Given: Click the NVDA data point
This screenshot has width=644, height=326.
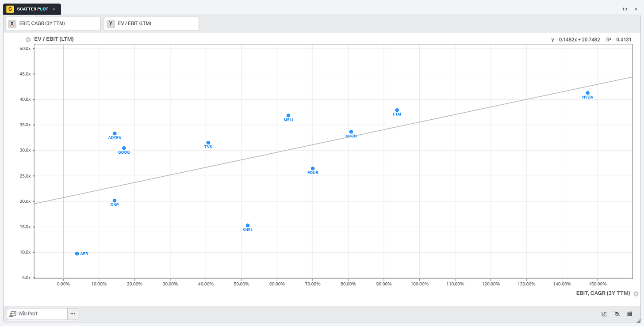Looking at the screenshot, I should coord(587,93).
